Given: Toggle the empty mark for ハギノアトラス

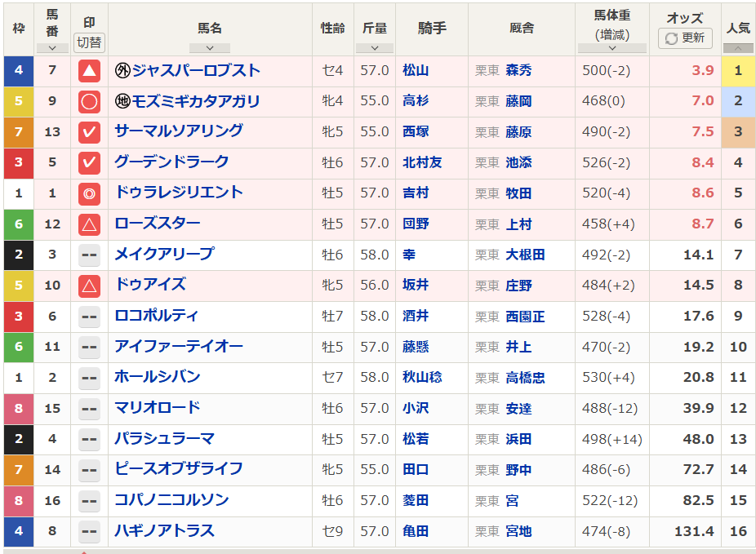Looking at the screenshot, I should pyautogui.click(x=89, y=531).
